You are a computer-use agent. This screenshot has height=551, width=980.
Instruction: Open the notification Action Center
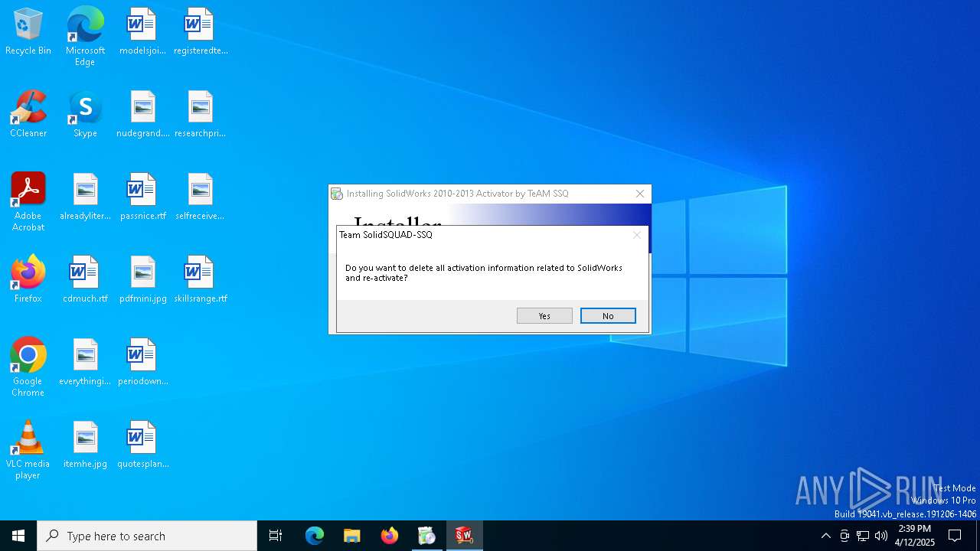click(x=955, y=536)
